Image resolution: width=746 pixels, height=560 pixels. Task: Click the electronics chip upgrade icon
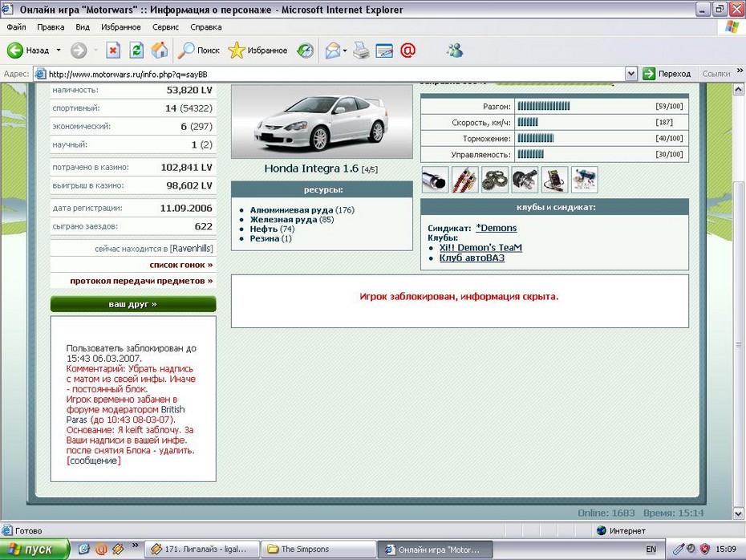555,180
